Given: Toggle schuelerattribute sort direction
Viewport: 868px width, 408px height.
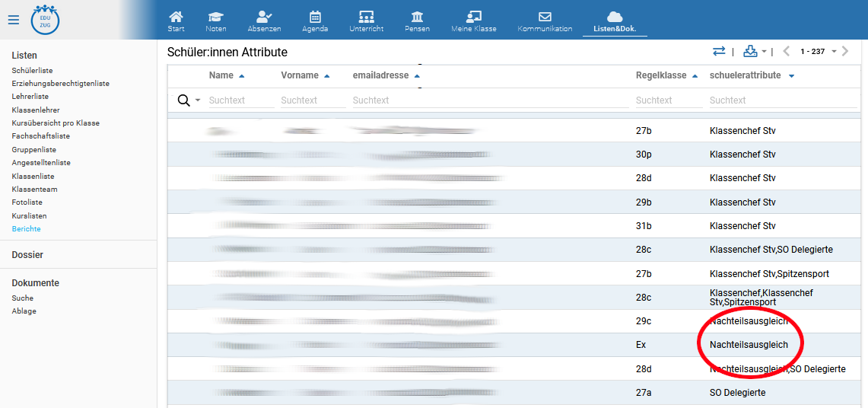Looking at the screenshot, I should [x=791, y=76].
